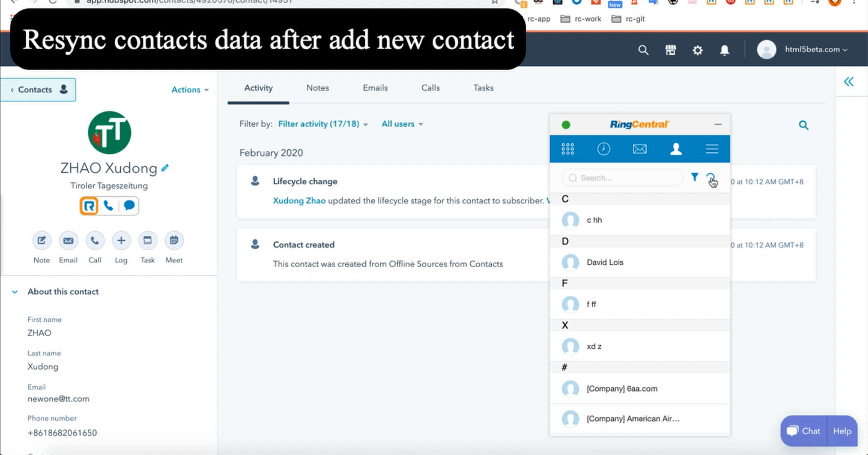Click the RingCentral contacts icon
Image resolution: width=868 pixels, height=455 pixels.
(x=676, y=149)
